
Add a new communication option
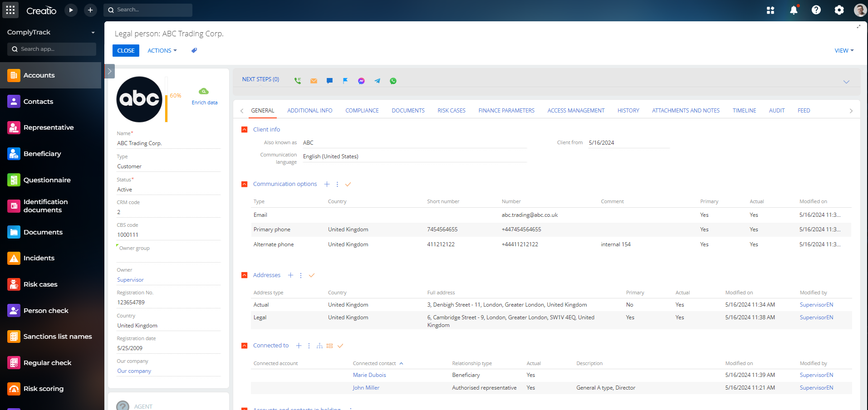[327, 184]
